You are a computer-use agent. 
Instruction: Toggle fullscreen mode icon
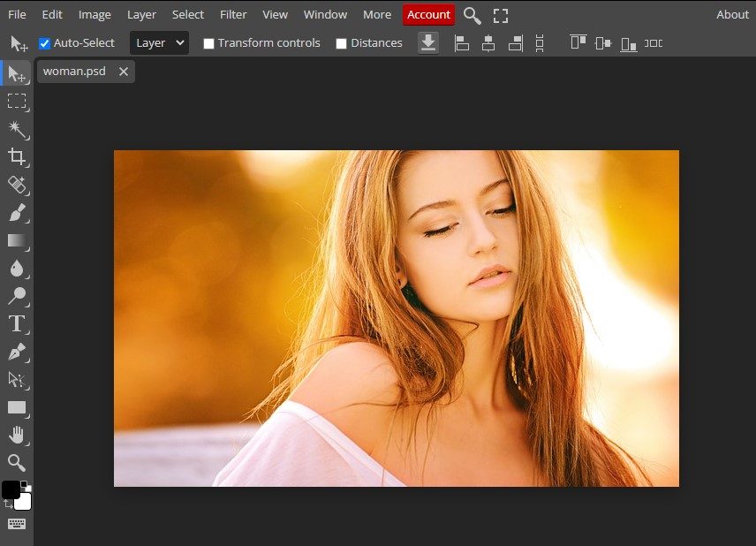tap(501, 15)
